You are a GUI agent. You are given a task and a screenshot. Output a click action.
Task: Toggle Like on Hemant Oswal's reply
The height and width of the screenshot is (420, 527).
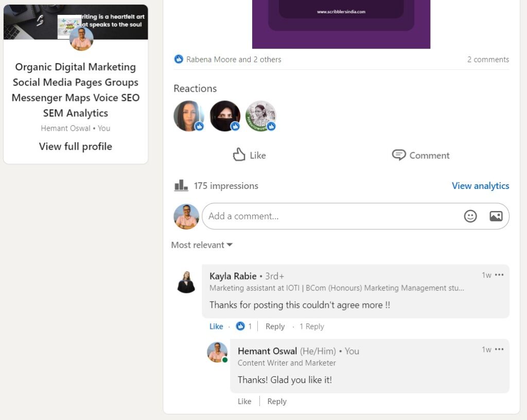pos(244,401)
